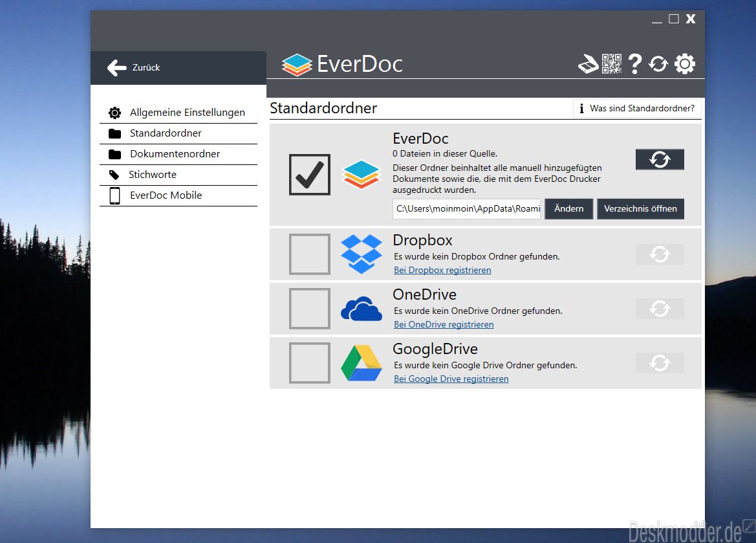Image resolution: width=756 pixels, height=543 pixels.
Task: Click the Standardordner page heading
Action: tap(323, 108)
